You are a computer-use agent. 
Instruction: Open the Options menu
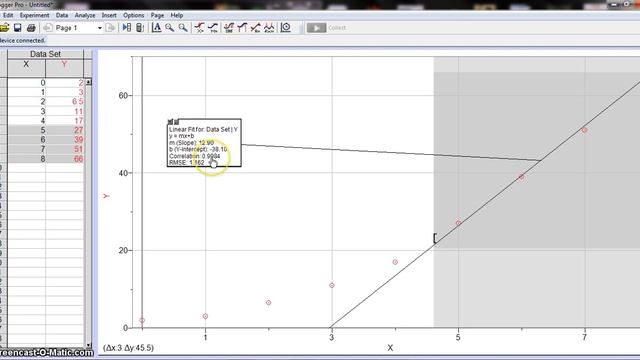coord(133,15)
